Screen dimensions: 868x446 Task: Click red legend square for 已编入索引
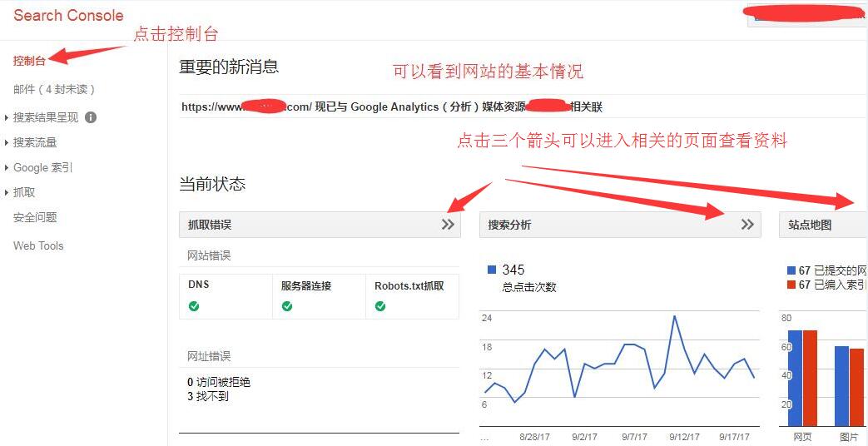pyautogui.click(x=791, y=285)
